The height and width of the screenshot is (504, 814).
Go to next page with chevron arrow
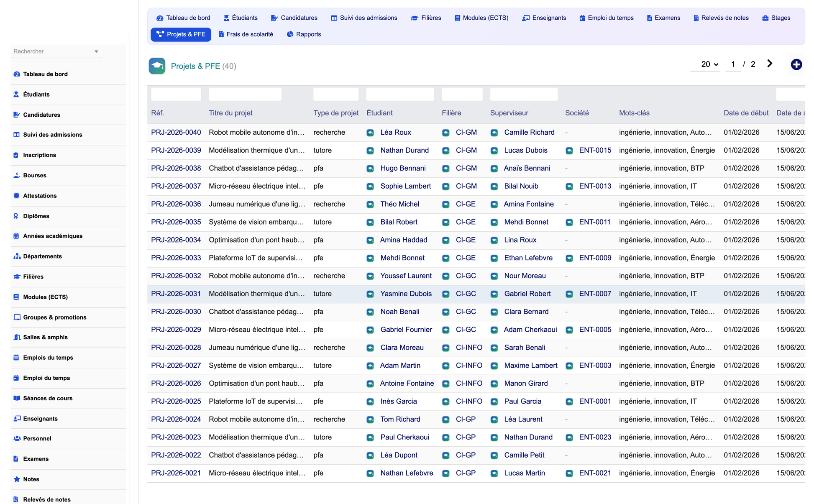770,64
